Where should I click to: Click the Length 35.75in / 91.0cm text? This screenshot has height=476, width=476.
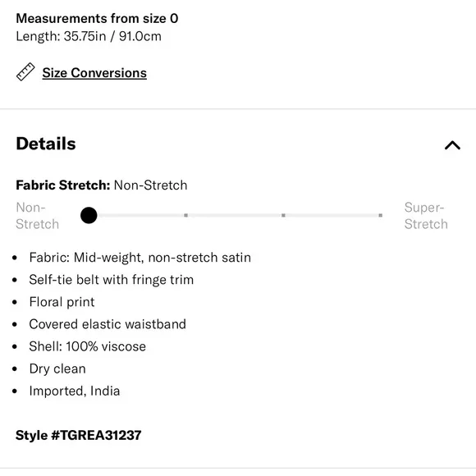[89, 36]
